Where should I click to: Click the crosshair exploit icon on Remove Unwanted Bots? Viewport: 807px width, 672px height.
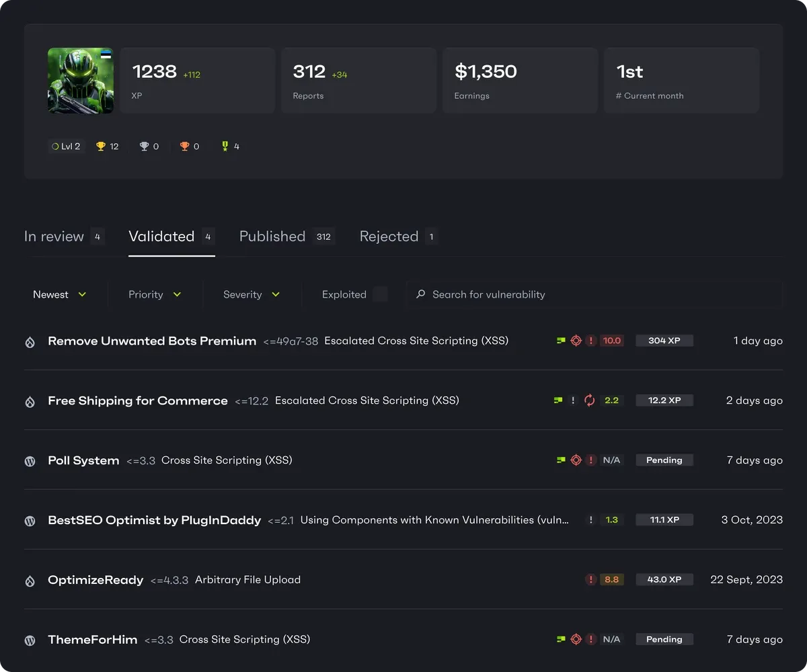[576, 341]
